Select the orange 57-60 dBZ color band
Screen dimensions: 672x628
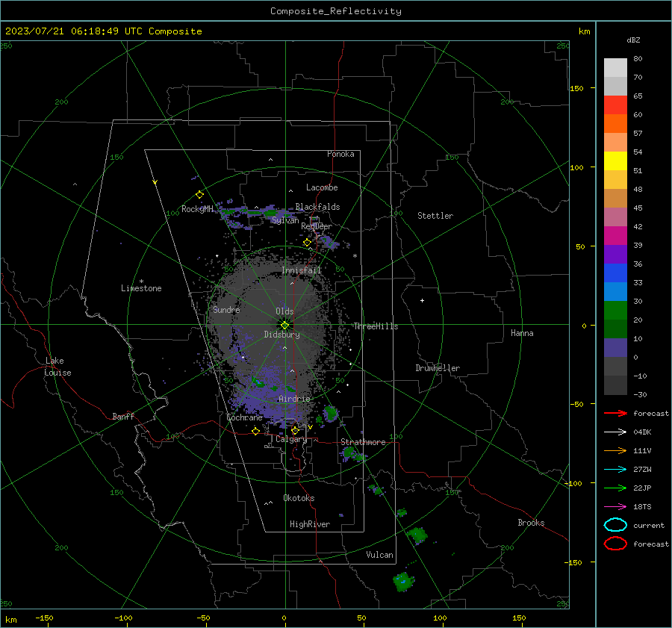point(615,124)
